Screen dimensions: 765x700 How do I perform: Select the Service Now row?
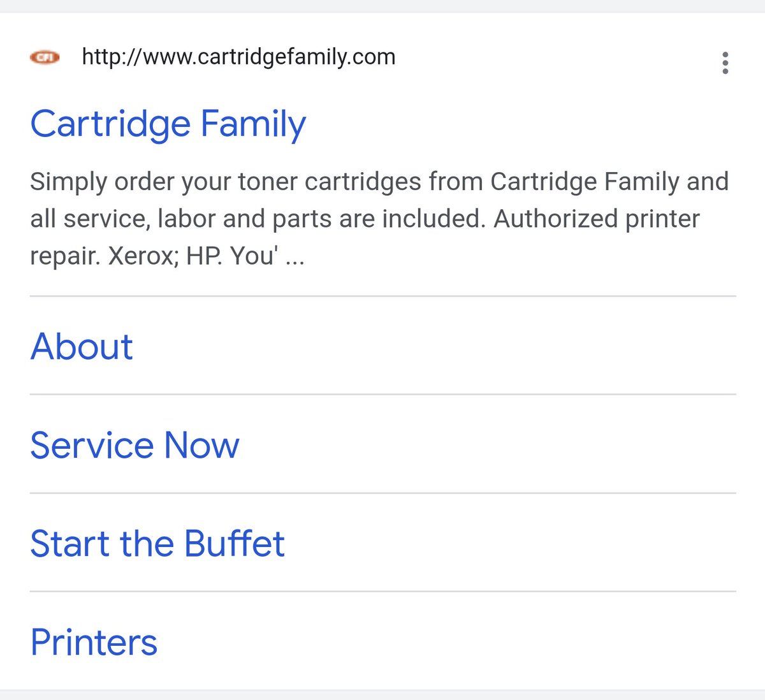click(382, 444)
